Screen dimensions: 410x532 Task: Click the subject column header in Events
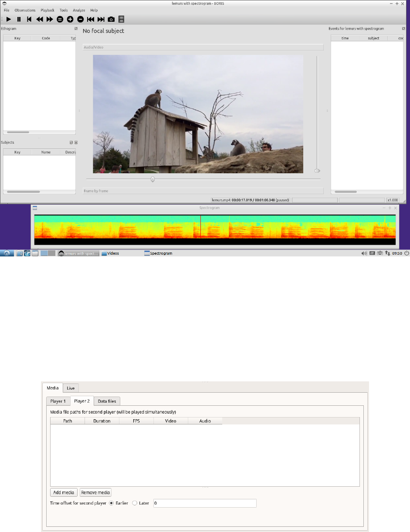pos(373,38)
